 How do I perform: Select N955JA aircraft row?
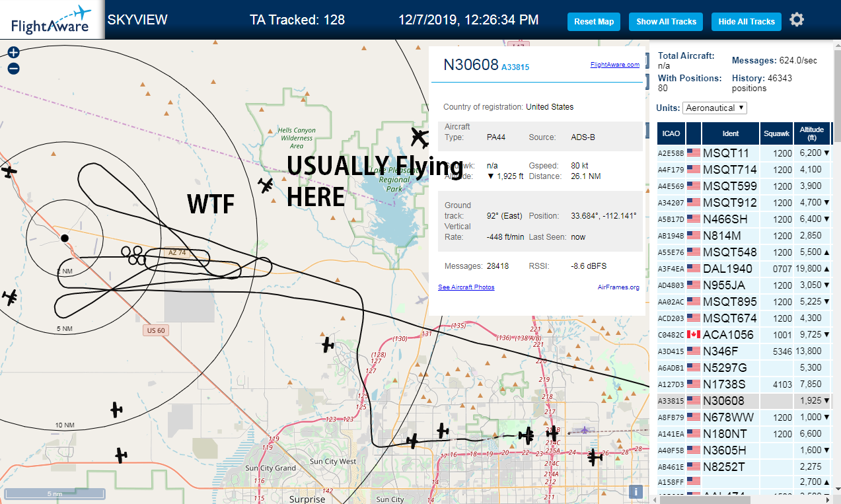745,285
